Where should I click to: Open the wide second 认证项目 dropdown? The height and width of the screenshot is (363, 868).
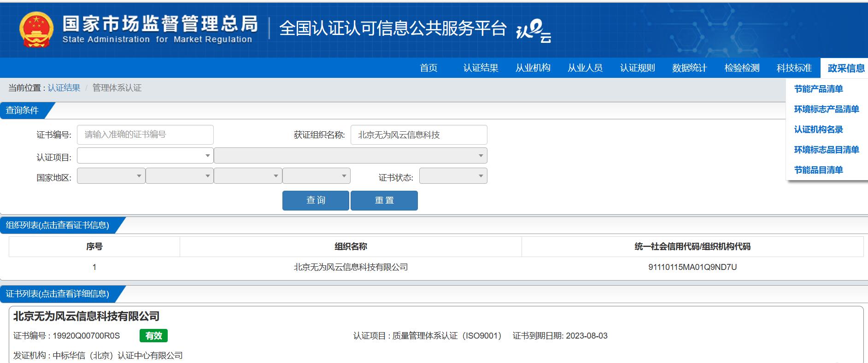[351, 156]
